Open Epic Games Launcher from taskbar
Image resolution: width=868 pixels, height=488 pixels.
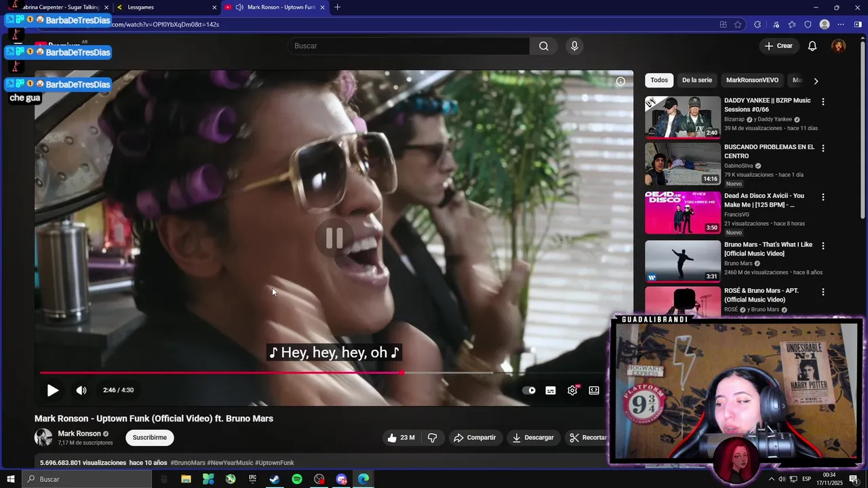[x=252, y=479]
